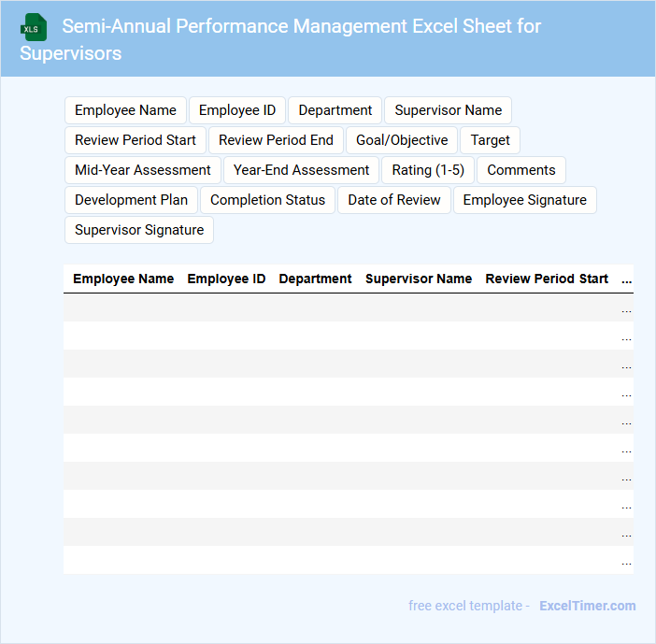Click the ellipsis in the table header

tap(626, 279)
